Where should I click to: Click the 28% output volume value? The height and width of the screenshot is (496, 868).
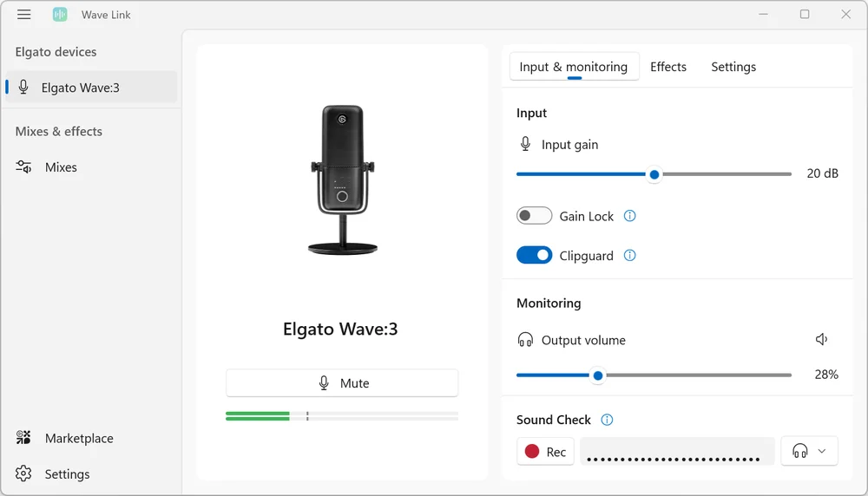[826, 375]
